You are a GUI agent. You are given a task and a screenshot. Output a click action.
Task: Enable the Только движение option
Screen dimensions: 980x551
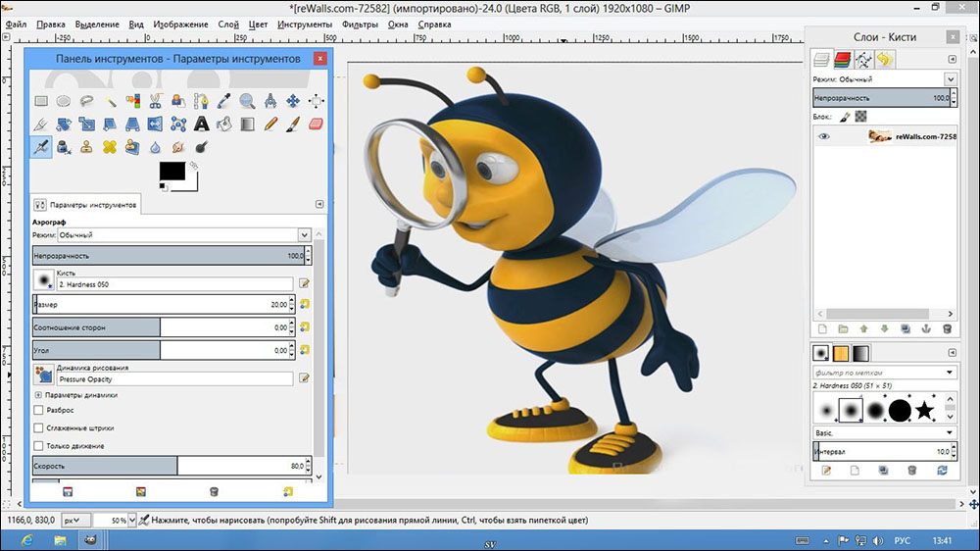tap(39, 445)
